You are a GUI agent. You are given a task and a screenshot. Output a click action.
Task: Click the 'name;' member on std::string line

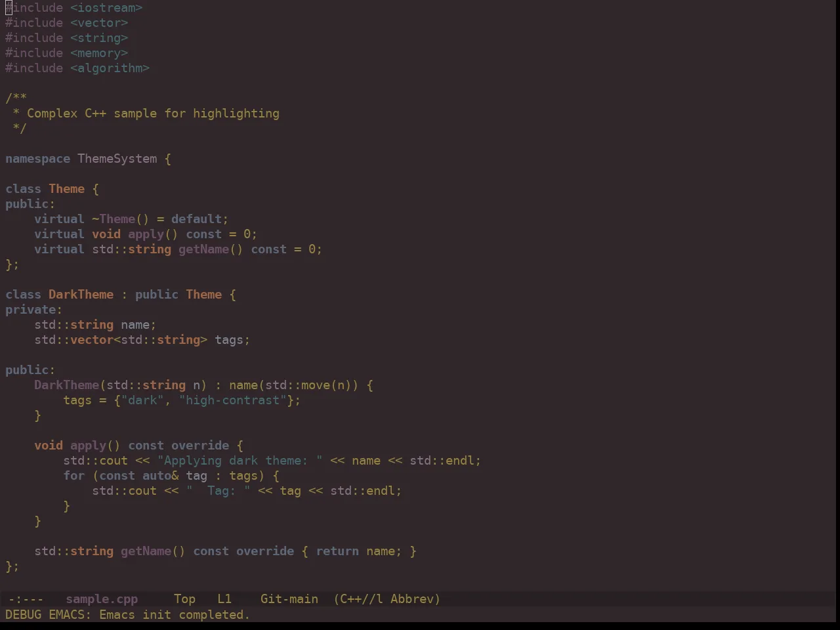point(138,325)
